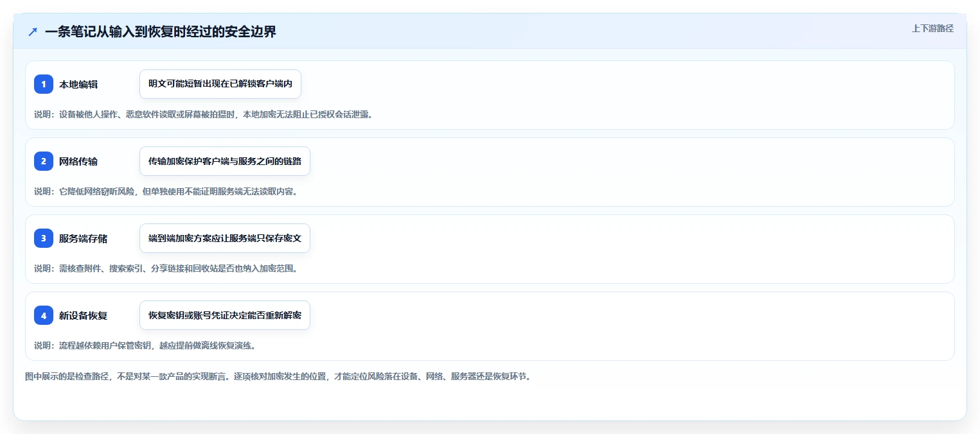The image size is (980, 434).
Task: Click the note starting 流程越依赖用户保管密钥
Action: (145, 345)
